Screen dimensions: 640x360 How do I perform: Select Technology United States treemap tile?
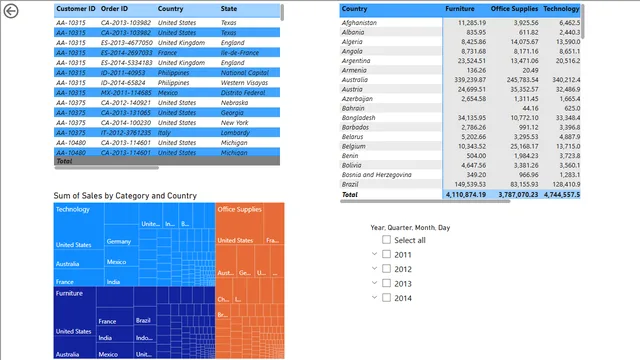tap(79, 227)
